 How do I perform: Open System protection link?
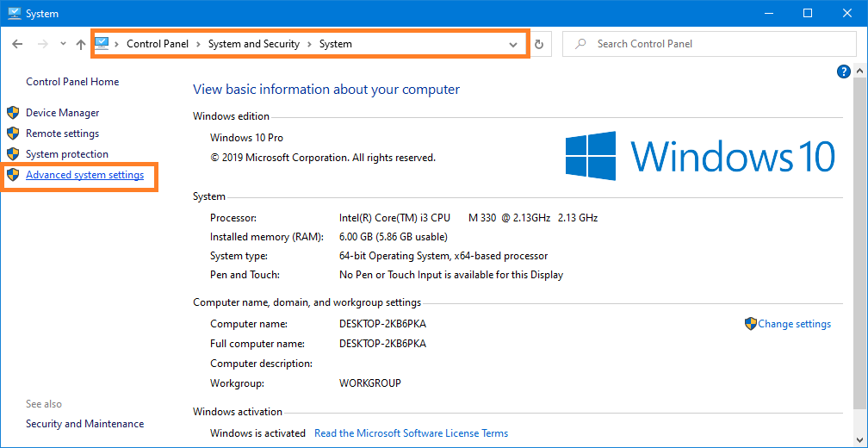67,154
